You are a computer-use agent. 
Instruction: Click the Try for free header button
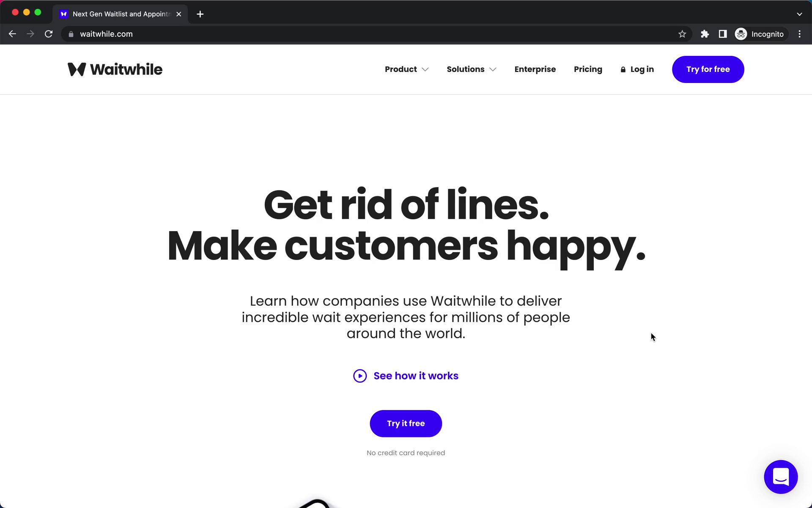tap(708, 69)
